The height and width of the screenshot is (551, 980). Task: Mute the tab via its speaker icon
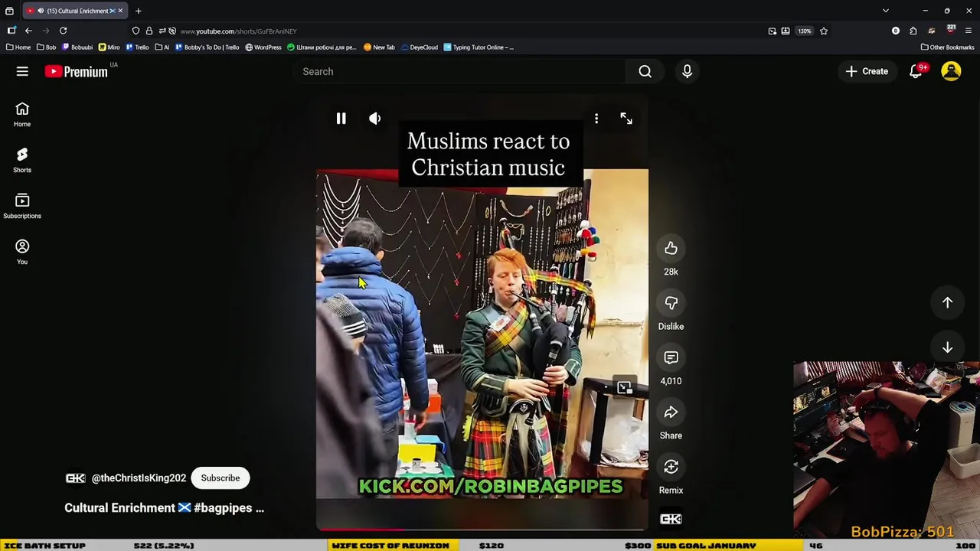coord(41,11)
